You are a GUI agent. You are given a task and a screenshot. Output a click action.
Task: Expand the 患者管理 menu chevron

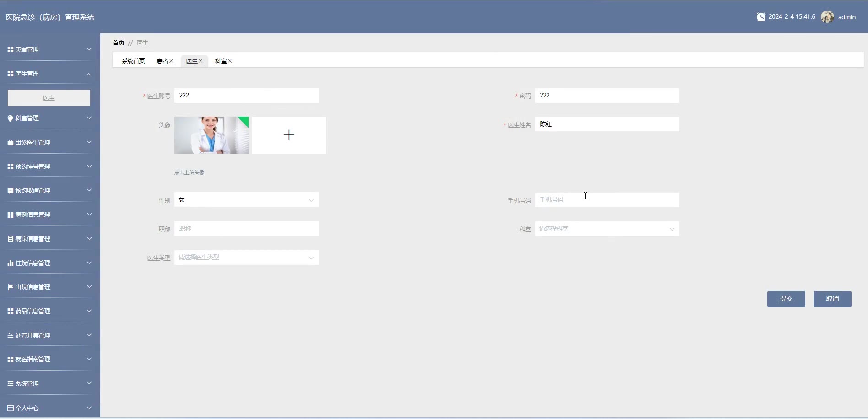click(89, 49)
